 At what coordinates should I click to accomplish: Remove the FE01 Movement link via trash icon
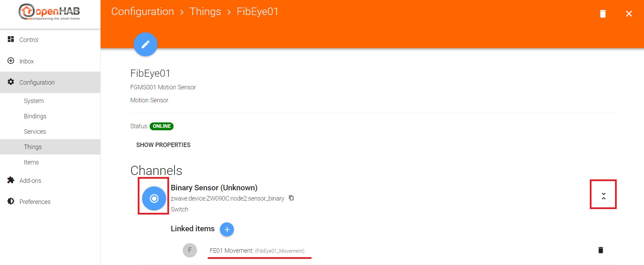(x=601, y=250)
